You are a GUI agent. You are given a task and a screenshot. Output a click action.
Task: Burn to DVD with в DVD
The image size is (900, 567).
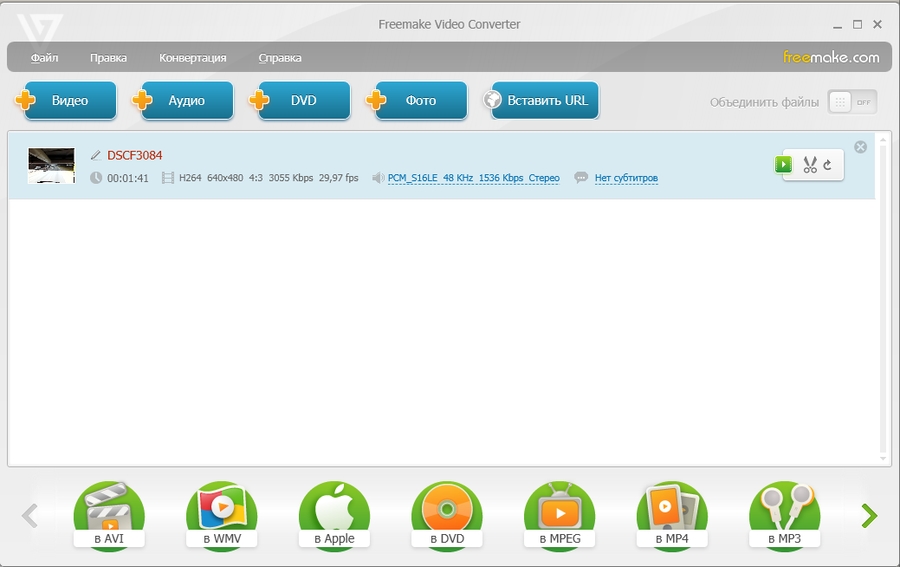click(447, 516)
